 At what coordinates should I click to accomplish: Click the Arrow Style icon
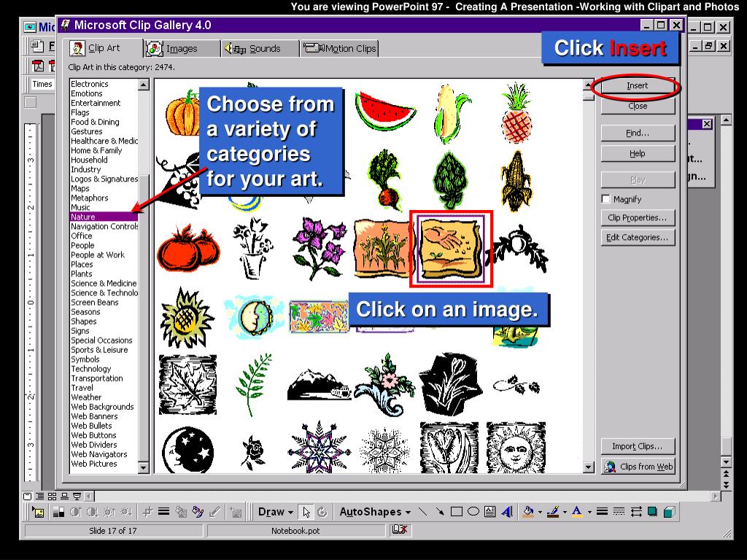point(636,512)
